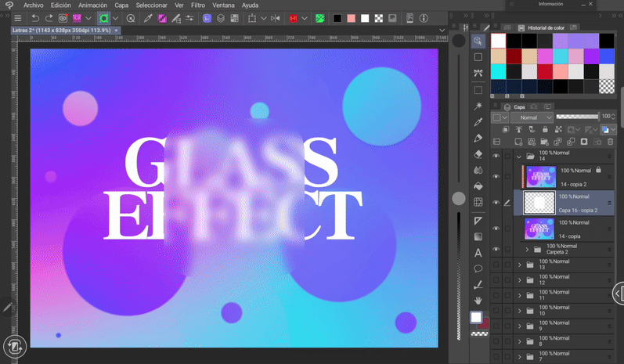Select the 14 - copia layer thumbnail
The image size is (624, 364).
click(539, 229)
